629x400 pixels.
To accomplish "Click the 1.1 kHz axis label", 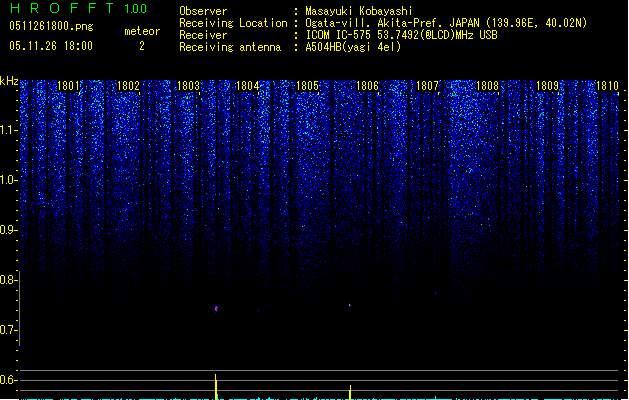I will 8,130.
